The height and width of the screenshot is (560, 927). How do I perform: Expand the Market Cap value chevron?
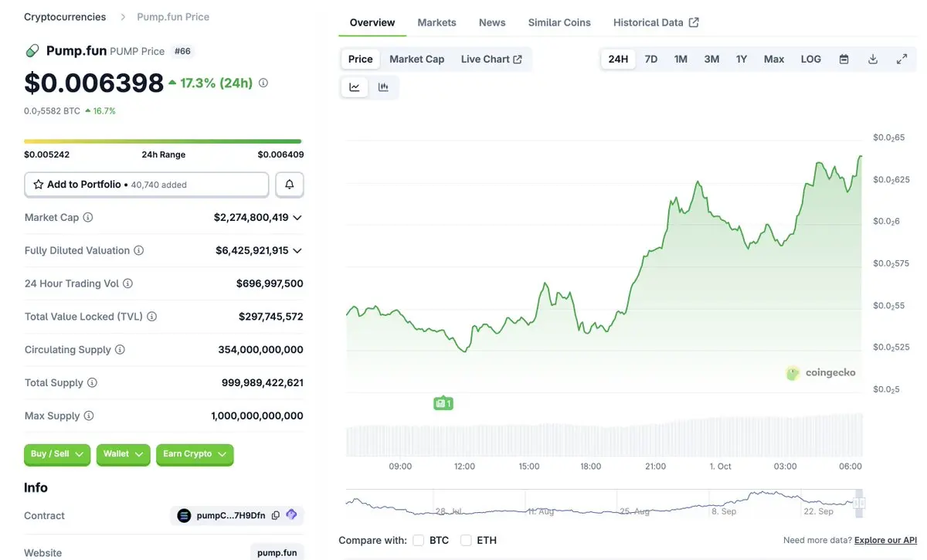tap(297, 218)
